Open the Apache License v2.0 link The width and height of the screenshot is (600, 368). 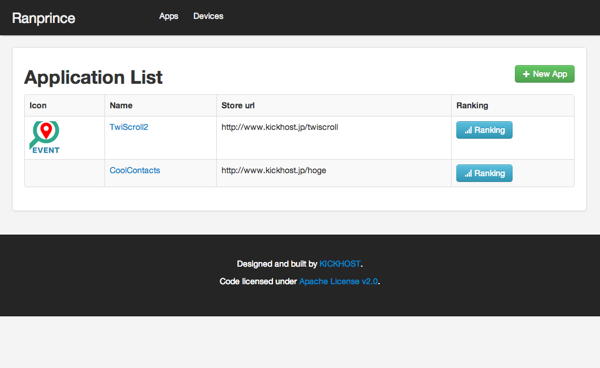338,281
